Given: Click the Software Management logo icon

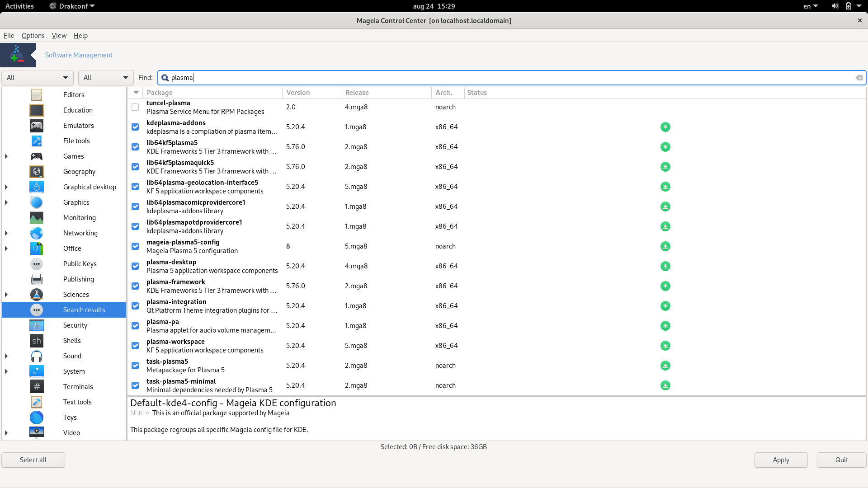Looking at the screenshot, I should 17,55.
